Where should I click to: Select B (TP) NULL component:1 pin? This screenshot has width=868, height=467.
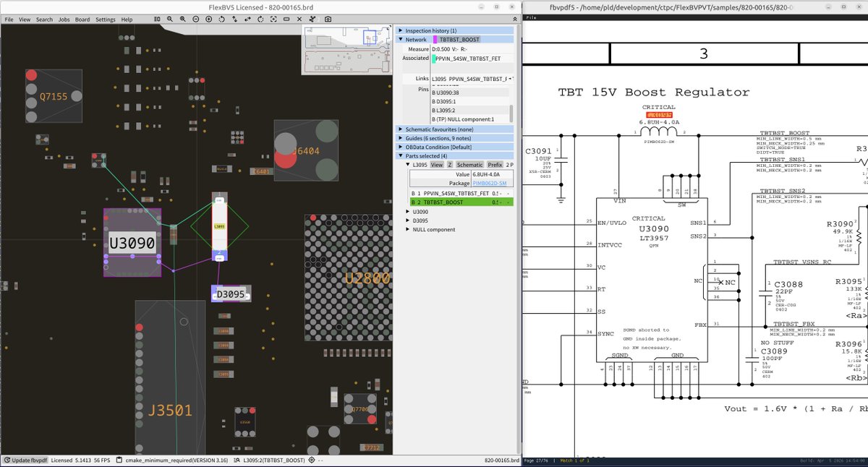pyautogui.click(x=470, y=119)
